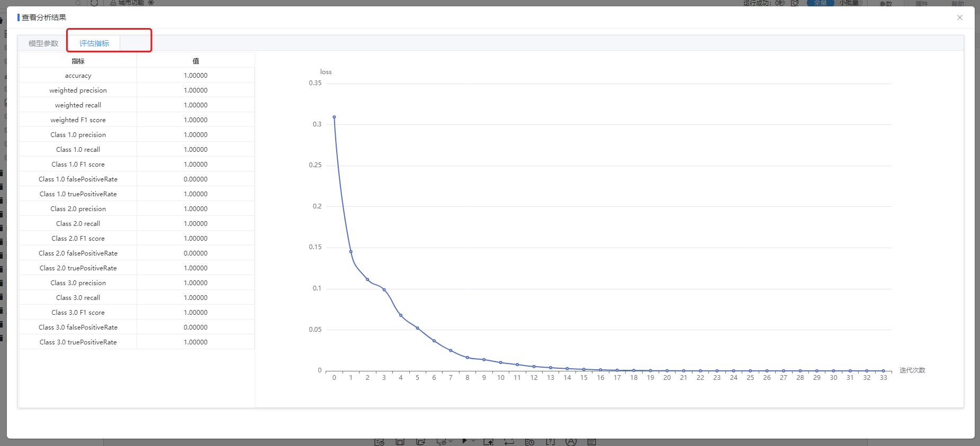Click the 0.00000 value for Class 3.0 falsePositiveRate

pos(195,327)
